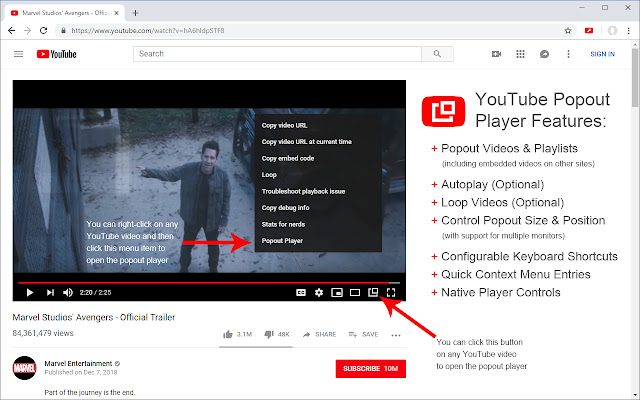Click the search magnifier button
Image resolution: width=640 pixels, height=400 pixels.
pos(437,54)
